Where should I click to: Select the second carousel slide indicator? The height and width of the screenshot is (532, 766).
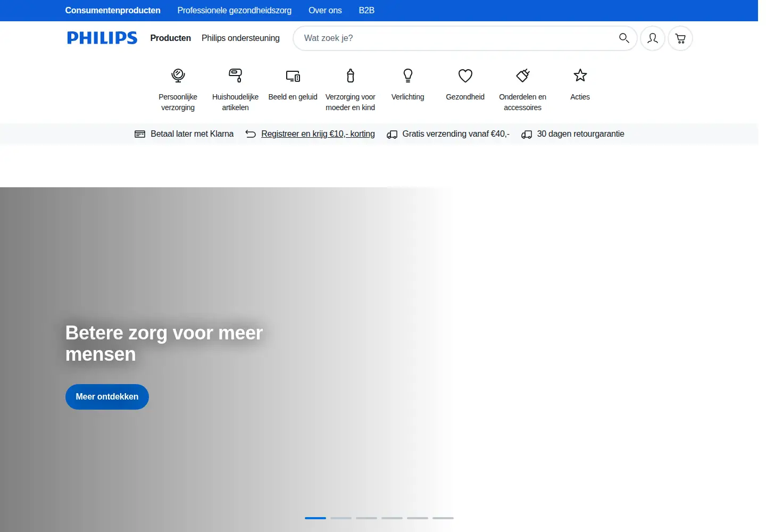[x=341, y=518]
